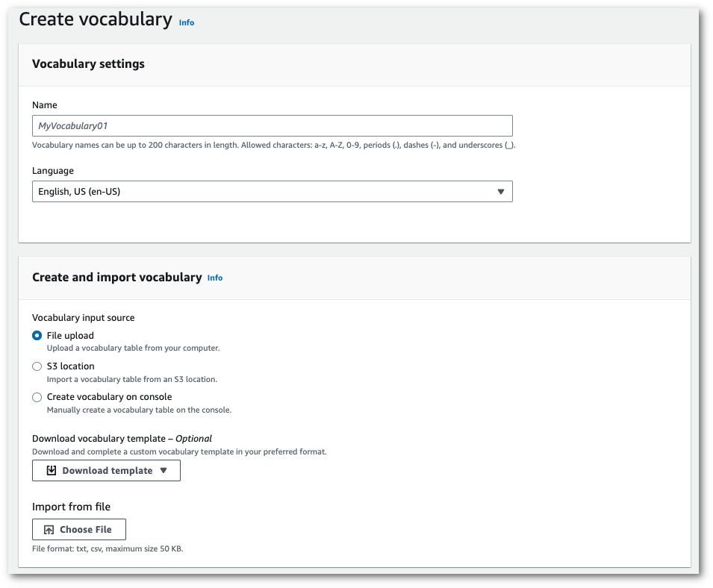This screenshot has width=713, height=588.
Task: Select Create vocabulary on console option
Action: [x=37, y=397]
